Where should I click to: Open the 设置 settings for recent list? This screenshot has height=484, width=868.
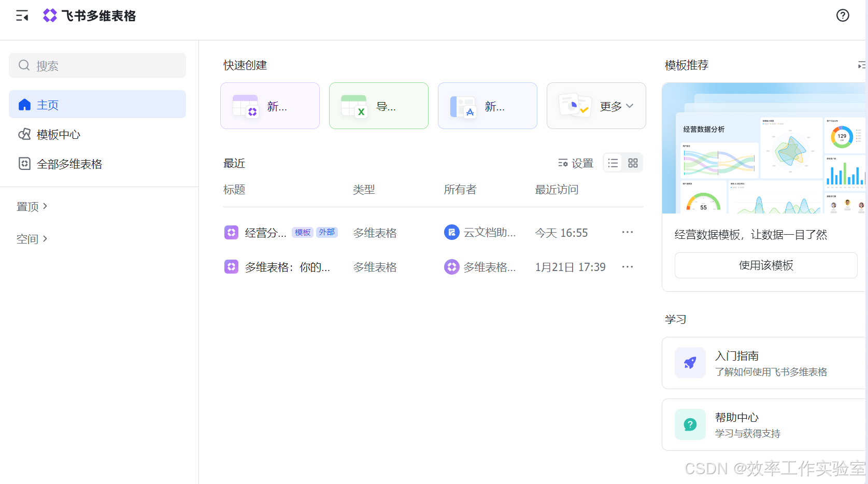pyautogui.click(x=576, y=163)
